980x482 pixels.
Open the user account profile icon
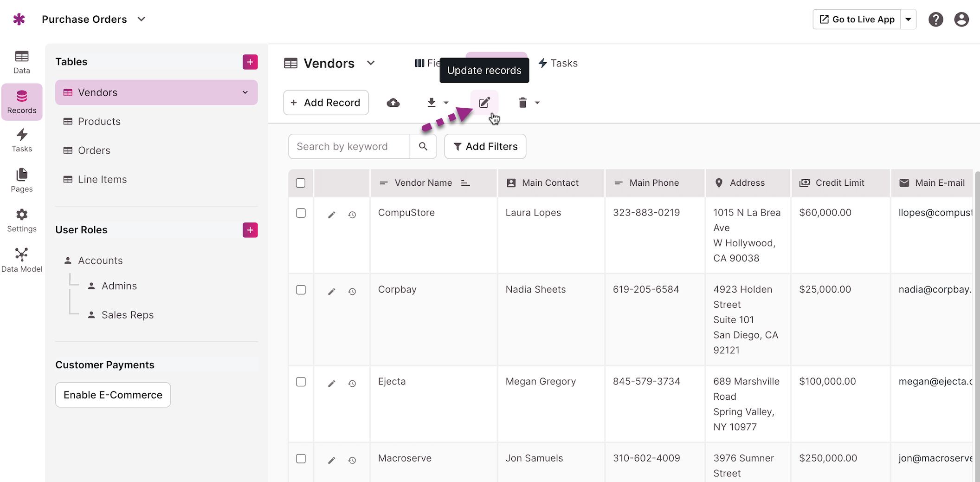(x=961, y=20)
